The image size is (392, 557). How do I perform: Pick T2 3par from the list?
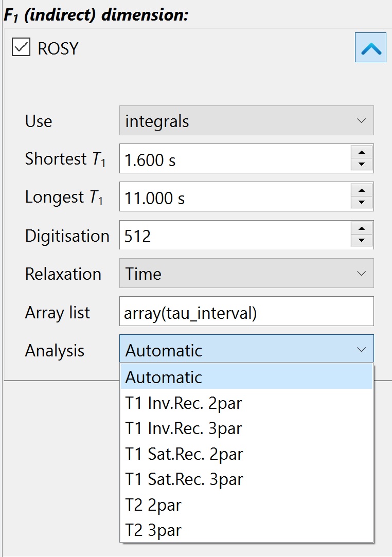click(246, 530)
